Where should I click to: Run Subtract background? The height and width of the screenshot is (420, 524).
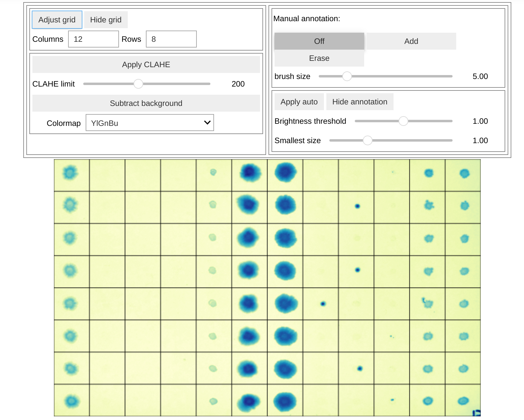tap(146, 103)
